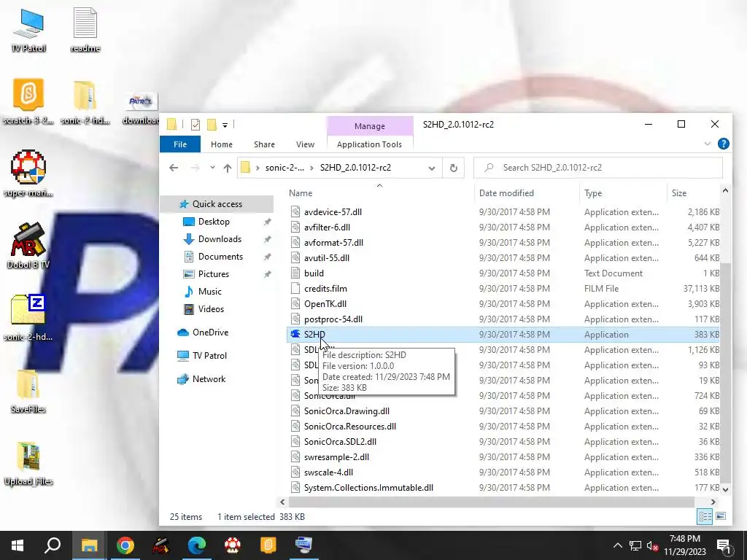Select OneDrive in navigation pane

pyautogui.click(x=210, y=332)
